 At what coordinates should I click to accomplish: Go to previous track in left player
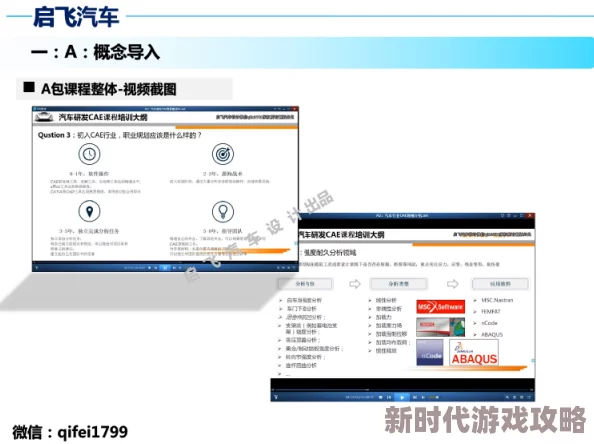pos(155,267)
